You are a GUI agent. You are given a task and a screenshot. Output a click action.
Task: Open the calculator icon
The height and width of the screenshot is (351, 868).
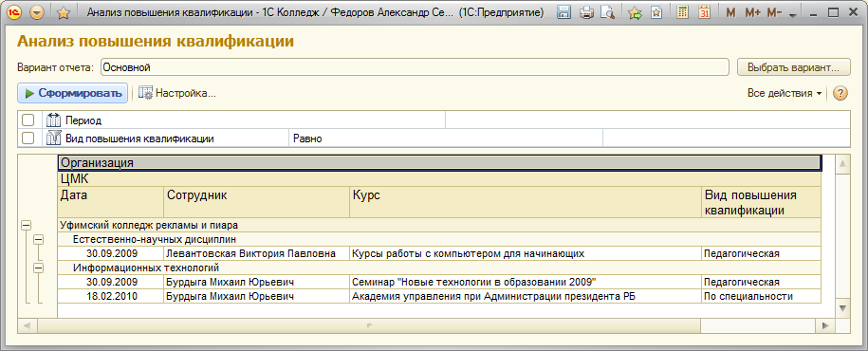(683, 12)
